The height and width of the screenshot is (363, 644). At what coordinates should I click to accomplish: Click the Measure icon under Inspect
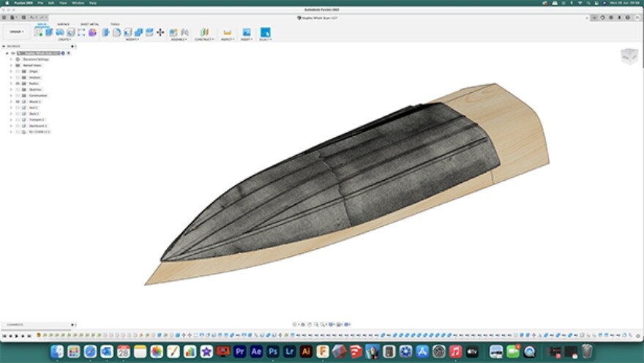pyautogui.click(x=227, y=32)
